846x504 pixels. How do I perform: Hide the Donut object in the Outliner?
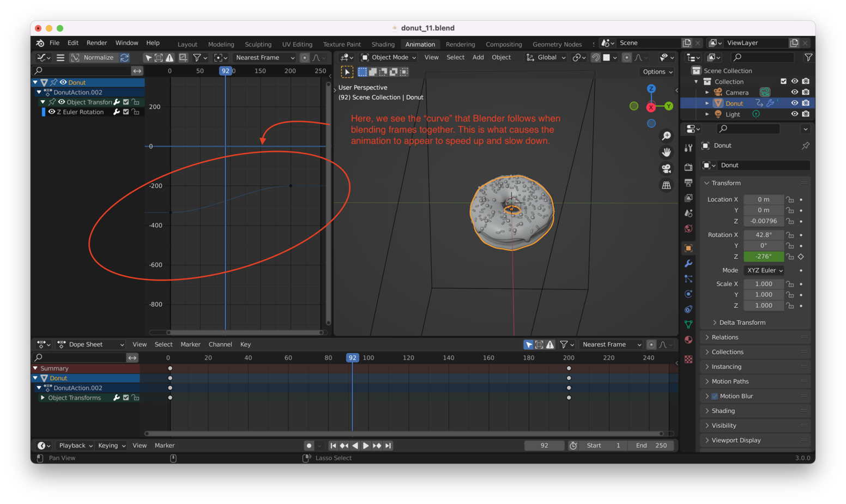tap(795, 103)
